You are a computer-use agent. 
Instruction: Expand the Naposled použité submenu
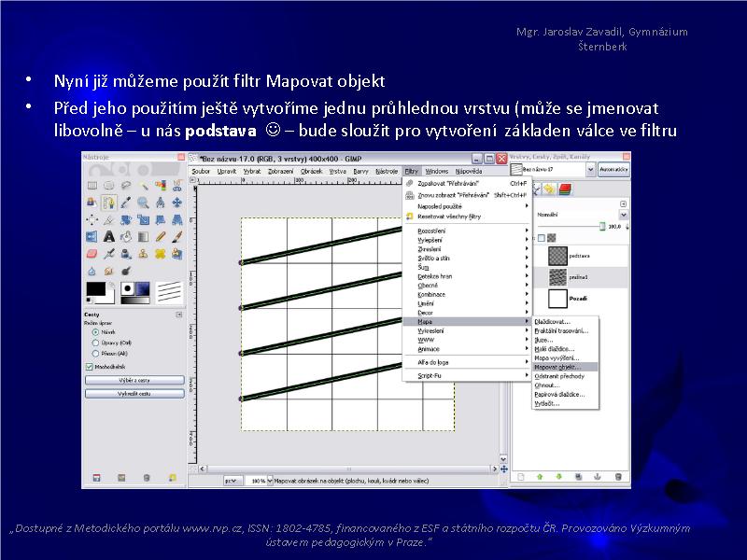(x=466, y=206)
